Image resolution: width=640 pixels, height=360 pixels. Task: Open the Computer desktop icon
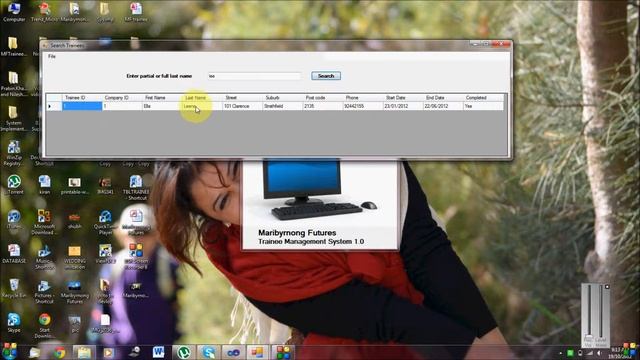[14, 12]
